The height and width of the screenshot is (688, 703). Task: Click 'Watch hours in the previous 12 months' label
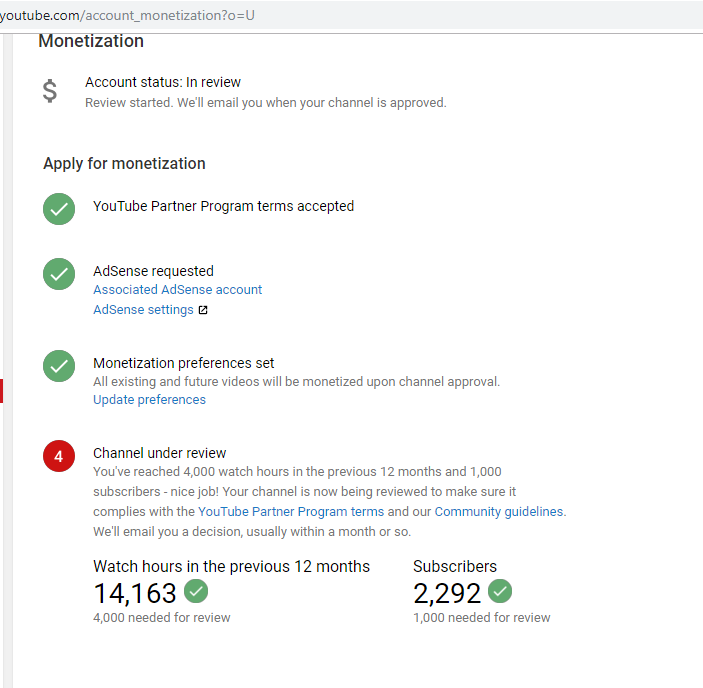click(231, 567)
